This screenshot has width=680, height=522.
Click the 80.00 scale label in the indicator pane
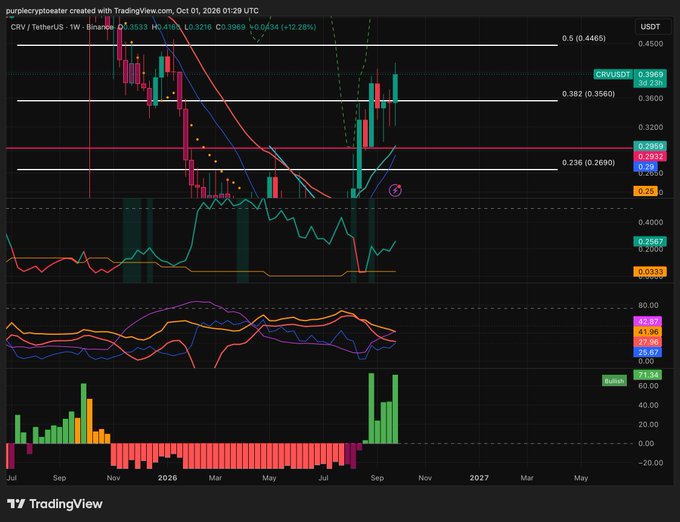point(648,305)
